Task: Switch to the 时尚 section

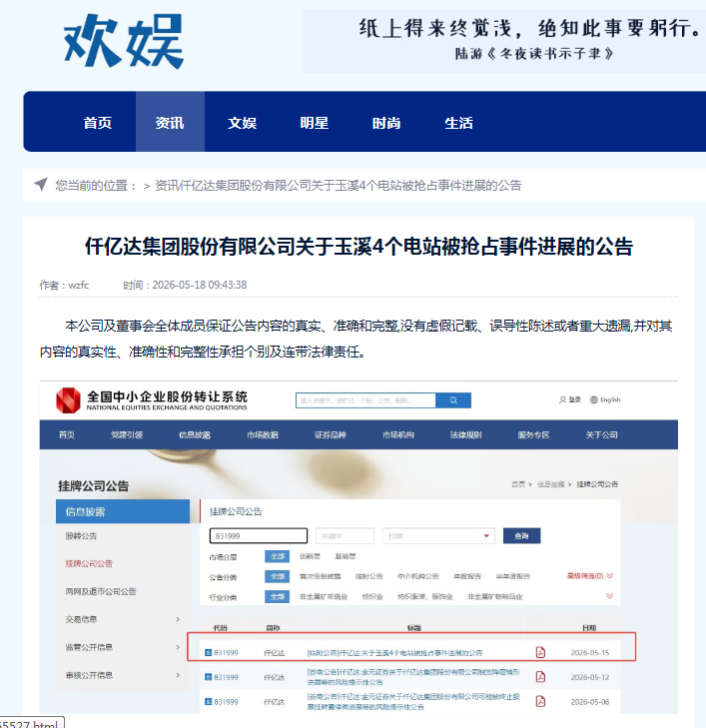Action: (386, 123)
